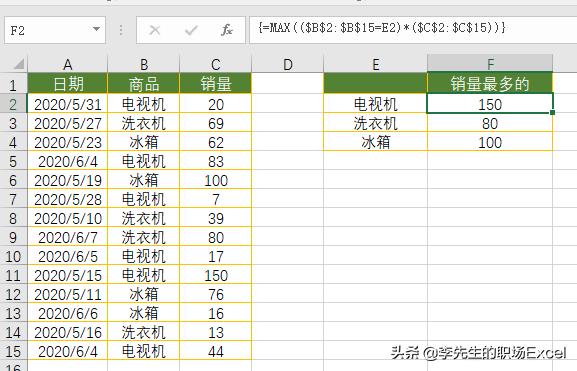Click the fill handle of cell F2
This screenshot has width=577, height=371.
(x=553, y=112)
